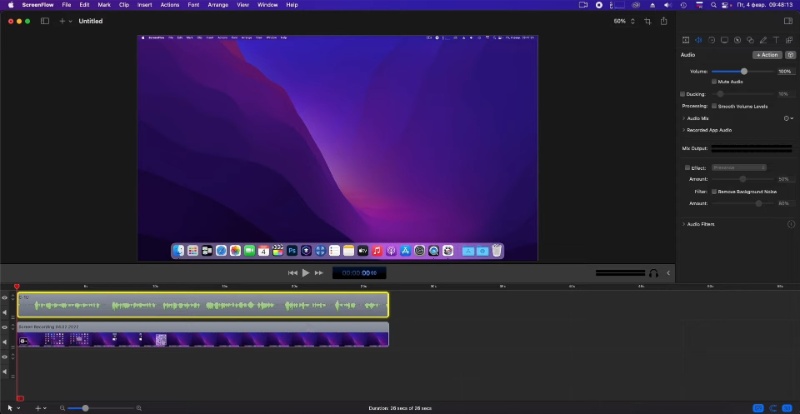Open the plus add-track dropdown at bottom
The image size is (800, 414).
(x=40, y=408)
